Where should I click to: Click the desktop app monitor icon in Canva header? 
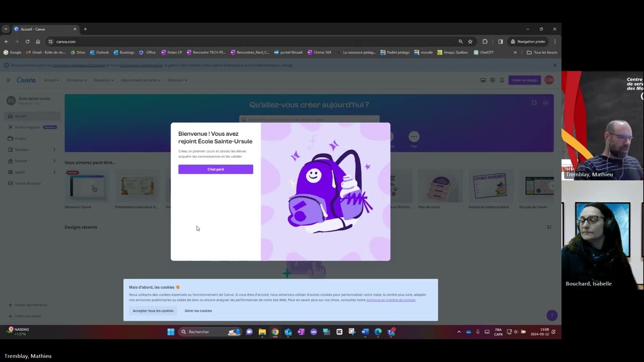(483, 80)
